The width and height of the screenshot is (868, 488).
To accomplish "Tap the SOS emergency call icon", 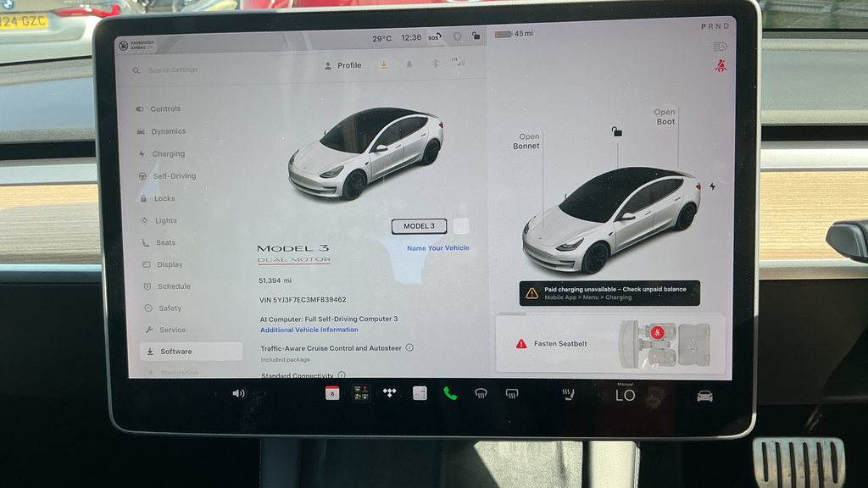I will tap(435, 37).
